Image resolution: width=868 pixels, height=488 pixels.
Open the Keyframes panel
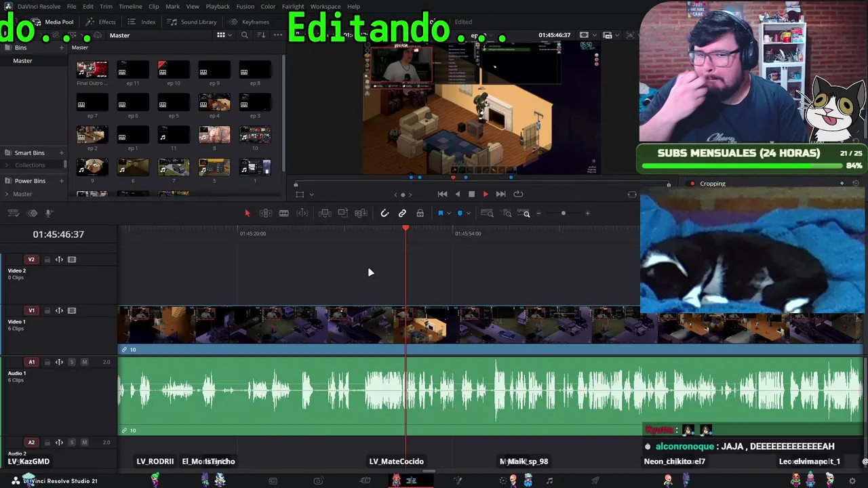249,22
